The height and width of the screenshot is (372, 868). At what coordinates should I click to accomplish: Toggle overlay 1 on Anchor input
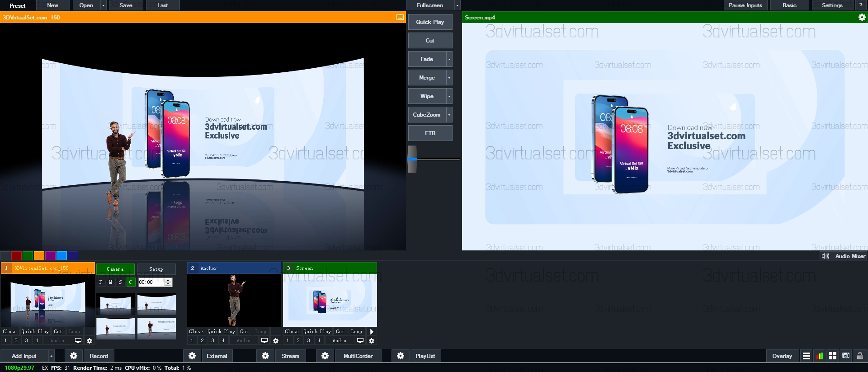[192, 340]
